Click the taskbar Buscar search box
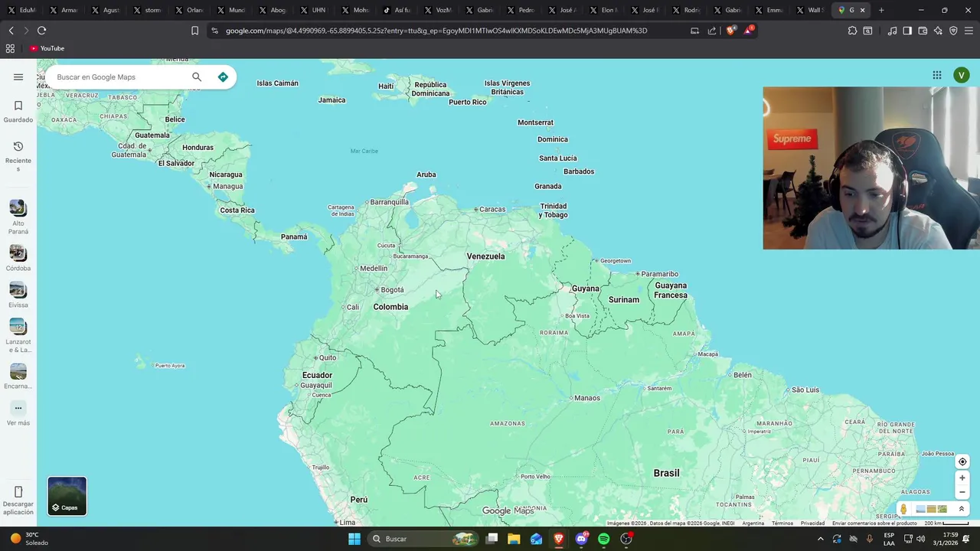Image resolution: width=980 pixels, height=551 pixels. (x=423, y=539)
